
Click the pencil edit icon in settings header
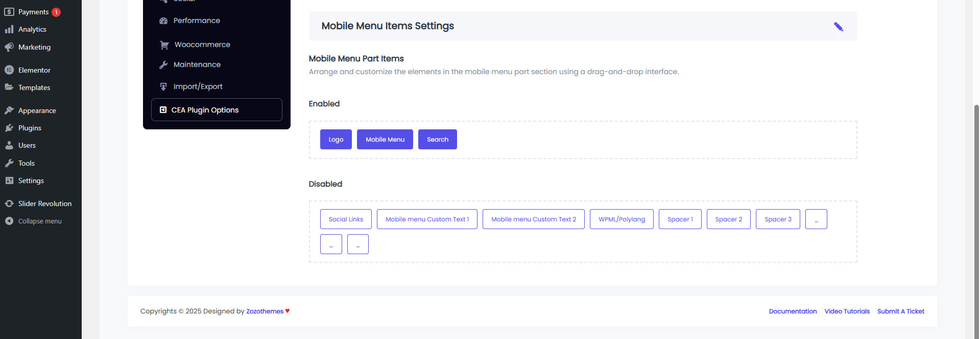point(838,27)
